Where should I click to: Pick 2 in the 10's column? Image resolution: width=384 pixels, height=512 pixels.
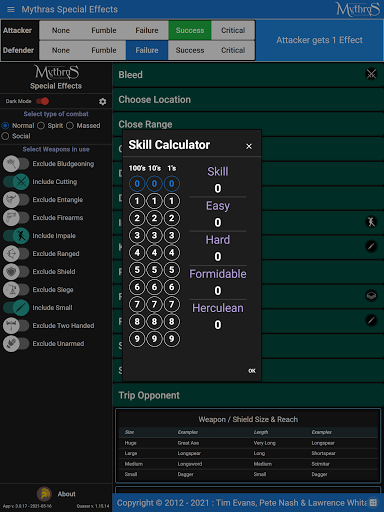(x=154, y=218)
